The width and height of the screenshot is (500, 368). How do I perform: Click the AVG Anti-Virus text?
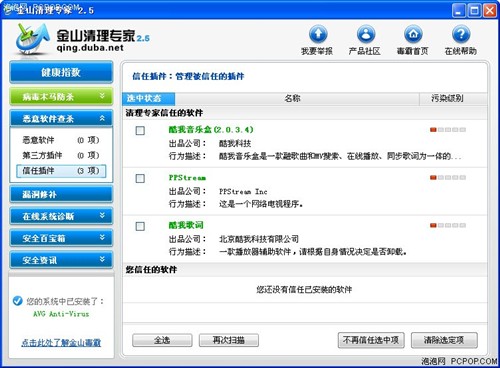(x=61, y=314)
